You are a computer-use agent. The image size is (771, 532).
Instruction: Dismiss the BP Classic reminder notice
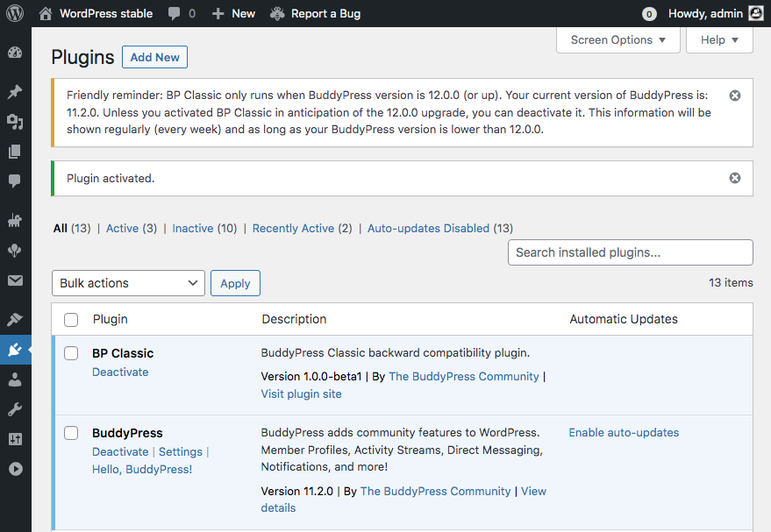coord(735,96)
